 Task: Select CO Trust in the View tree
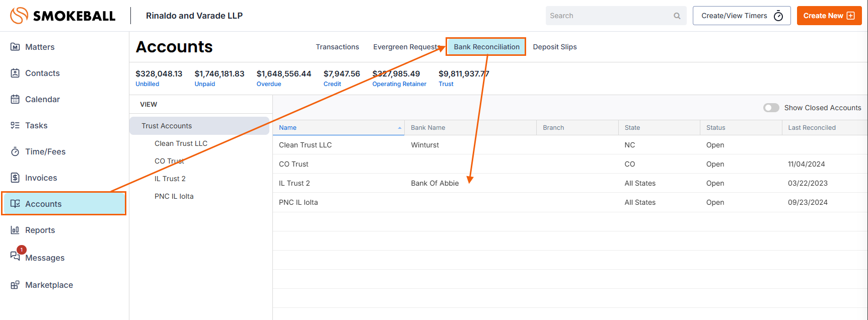pos(169,161)
